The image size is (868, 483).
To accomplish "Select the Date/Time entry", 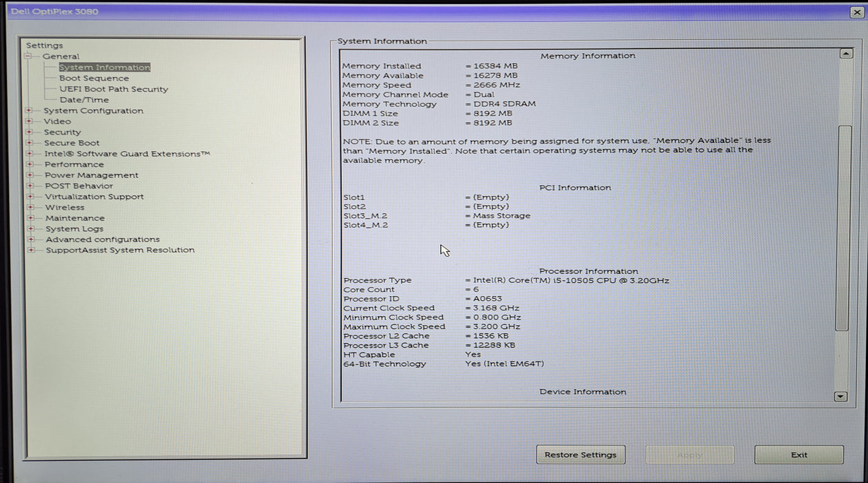I will 84,100.
